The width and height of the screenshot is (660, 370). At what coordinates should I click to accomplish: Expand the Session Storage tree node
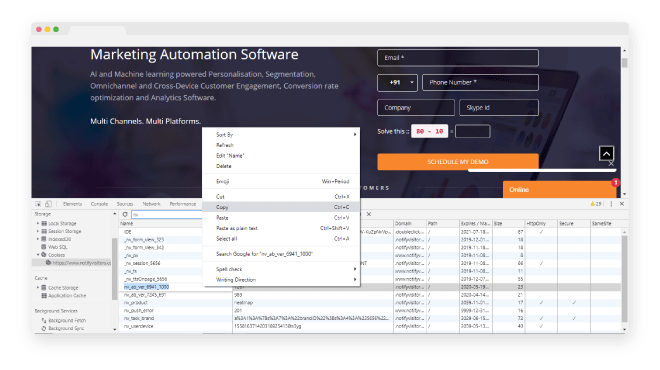click(38, 231)
